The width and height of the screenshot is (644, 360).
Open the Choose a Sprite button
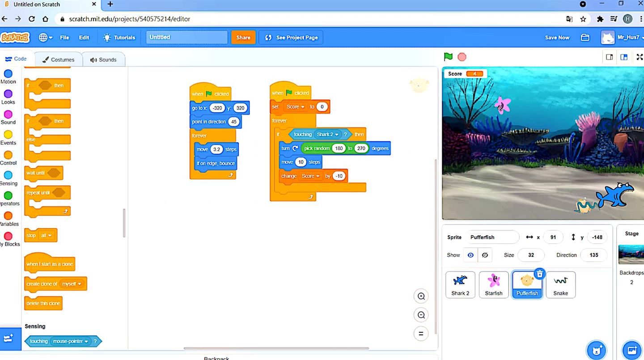tap(596, 349)
